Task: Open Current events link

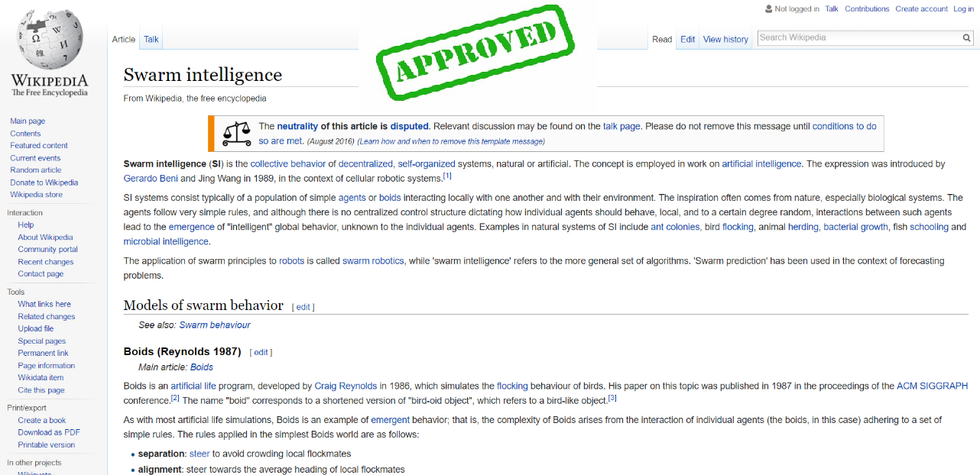Action: (35, 157)
